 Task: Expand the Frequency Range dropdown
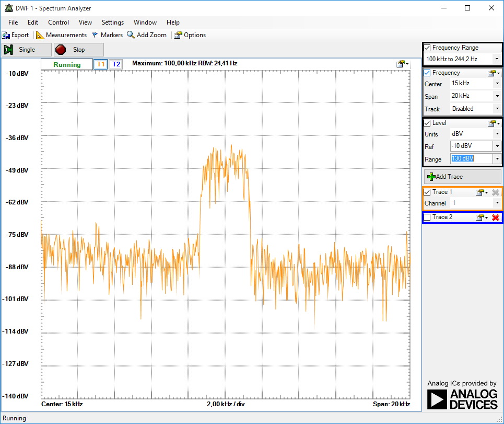click(x=496, y=59)
